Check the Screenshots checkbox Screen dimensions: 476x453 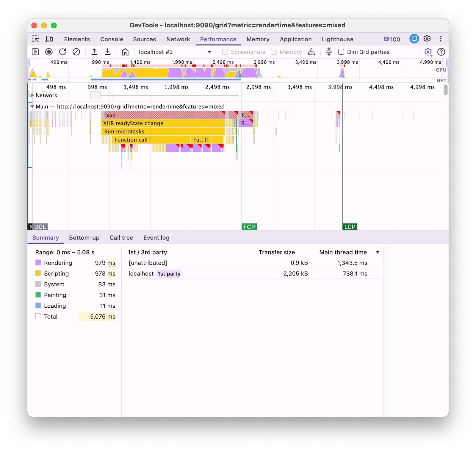225,52
